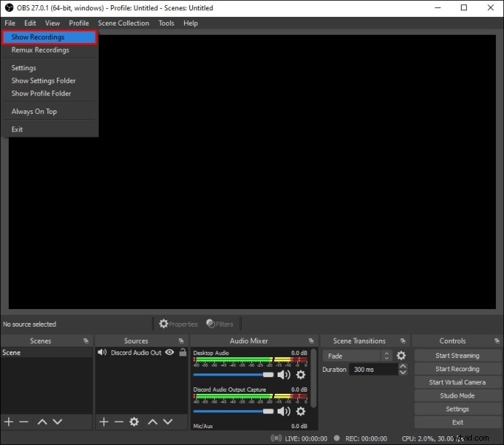
Task: Open transition properties gear icon
Action: (401, 356)
